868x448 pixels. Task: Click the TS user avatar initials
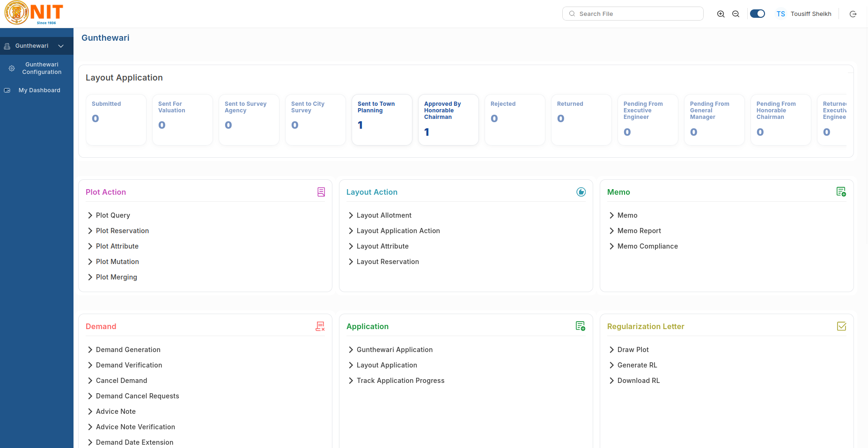tap(780, 14)
